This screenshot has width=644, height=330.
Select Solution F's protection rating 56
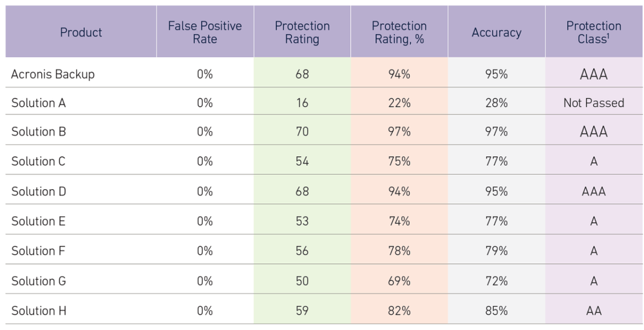pyautogui.click(x=302, y=251)
